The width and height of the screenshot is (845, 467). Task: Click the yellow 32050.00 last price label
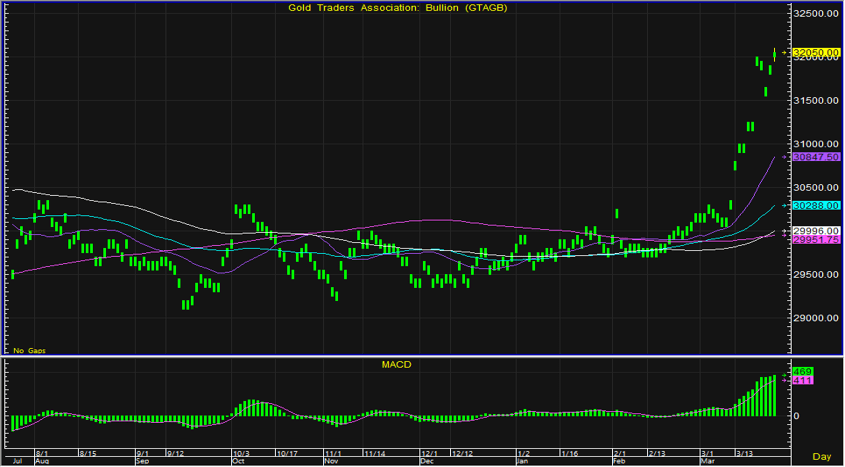815,52
